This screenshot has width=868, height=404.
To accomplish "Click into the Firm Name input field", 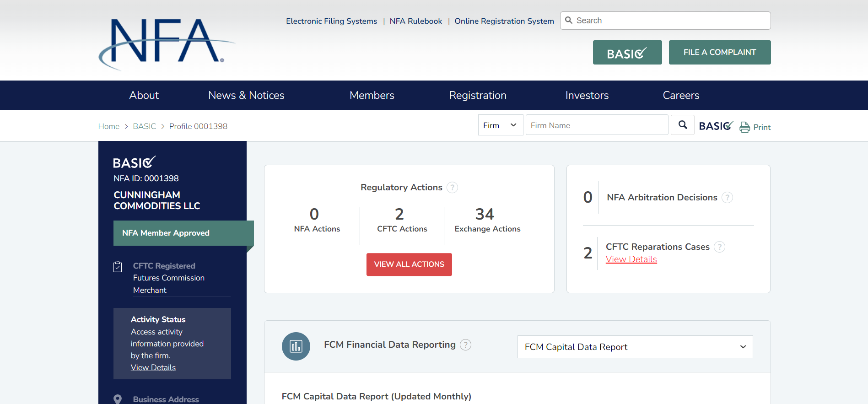I will click(596, 125).
